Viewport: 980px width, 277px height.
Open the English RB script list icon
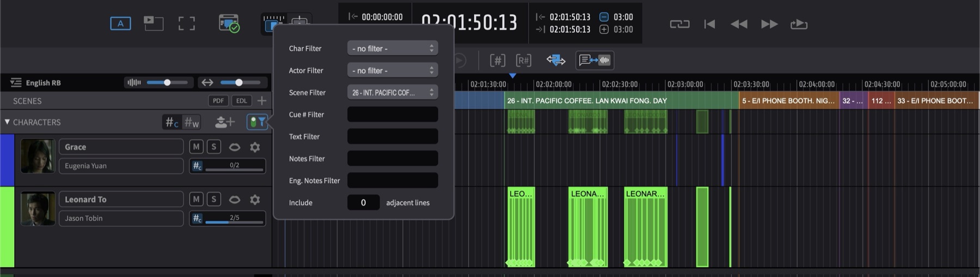[16, 82]
